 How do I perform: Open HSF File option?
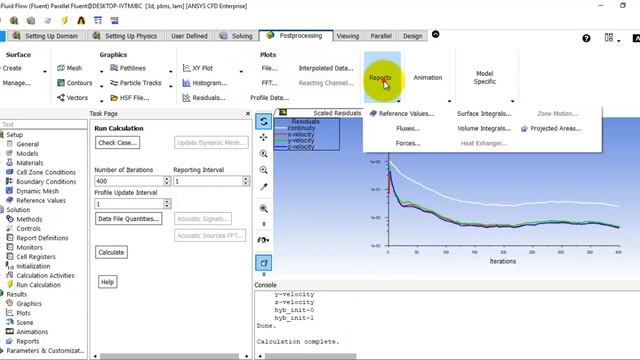129,98
